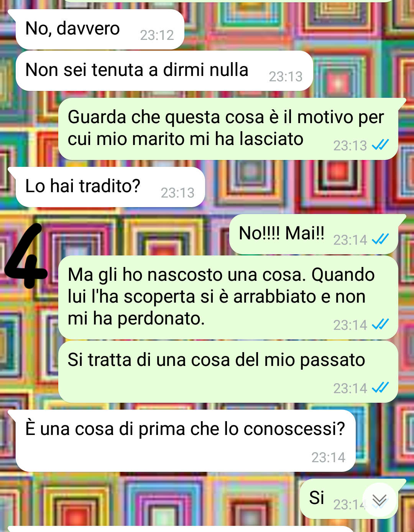The height and width of the screenshot is (532, 414).
Task: Tap read ticks on 'mio marito mi ha lasciato' message
Action: point(380,145)
